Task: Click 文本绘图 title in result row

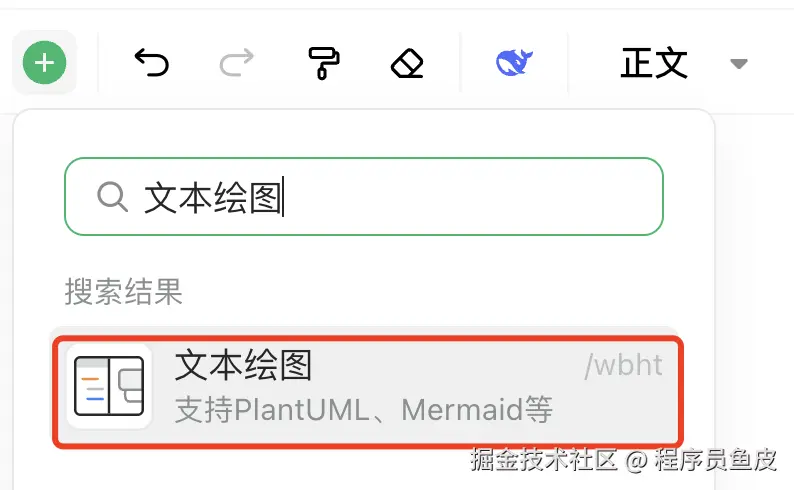Action: pos(243,365)
